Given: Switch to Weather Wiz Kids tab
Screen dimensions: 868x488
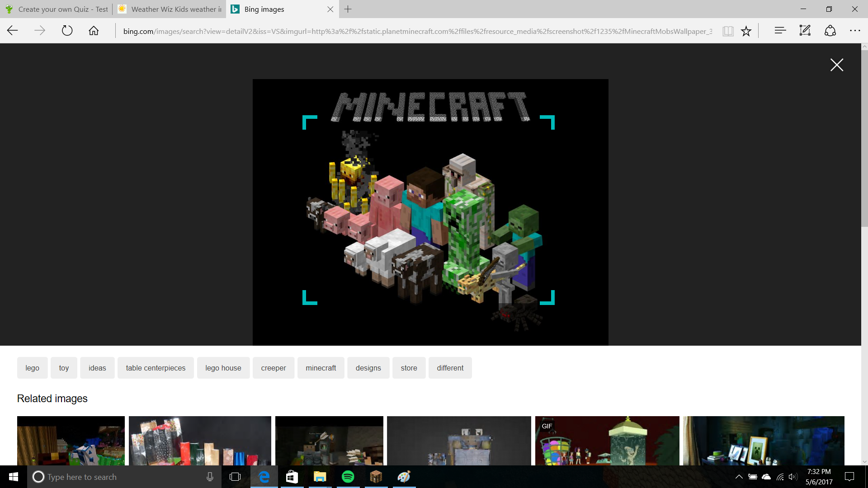Looking at the screenshot, I should coord(170,9).
